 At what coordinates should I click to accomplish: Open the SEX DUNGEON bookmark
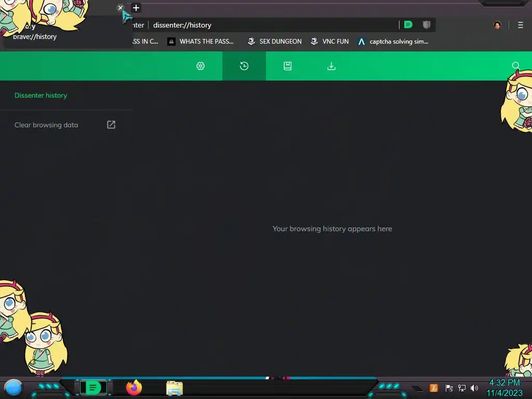pos(274,42)
